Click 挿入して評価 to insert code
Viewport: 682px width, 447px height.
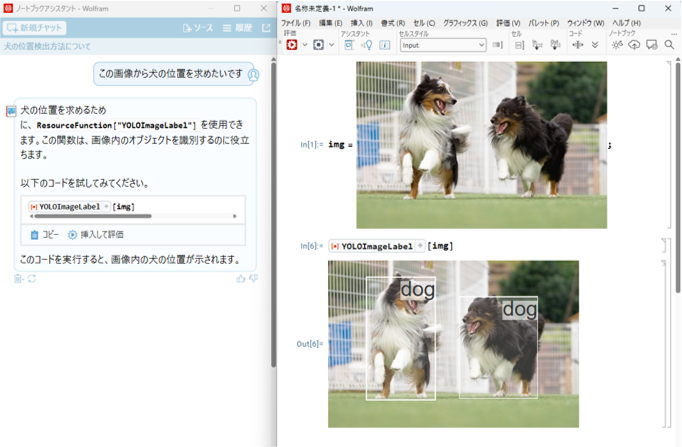95,235
